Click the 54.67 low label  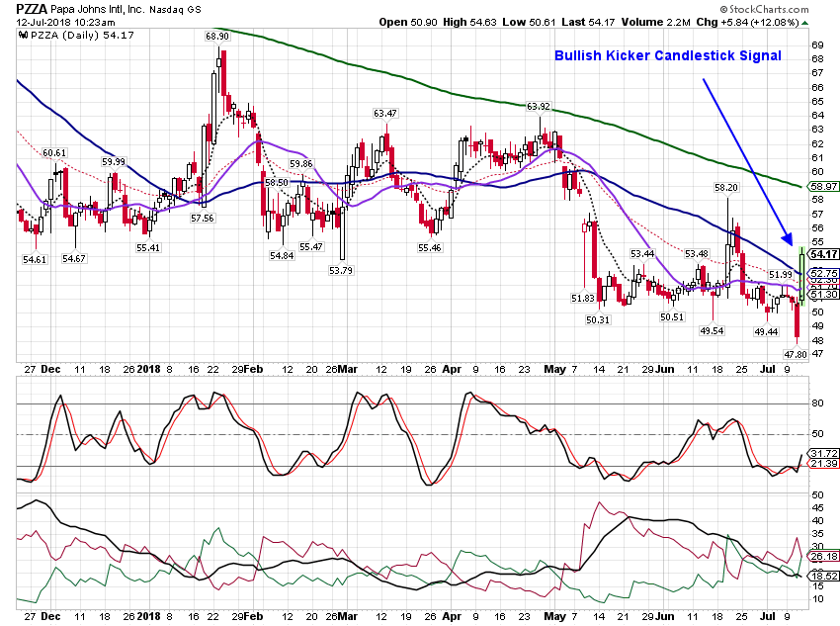73,258
